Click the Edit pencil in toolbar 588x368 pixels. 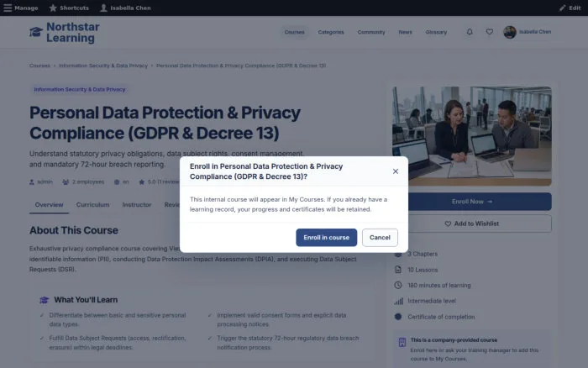[570, 8]
